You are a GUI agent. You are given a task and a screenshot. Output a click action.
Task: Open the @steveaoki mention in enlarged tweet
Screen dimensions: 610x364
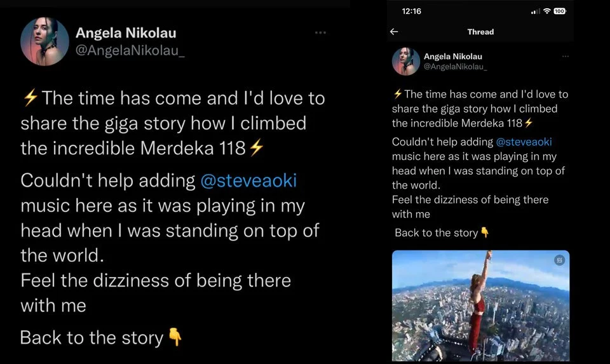tap(248, 181)
